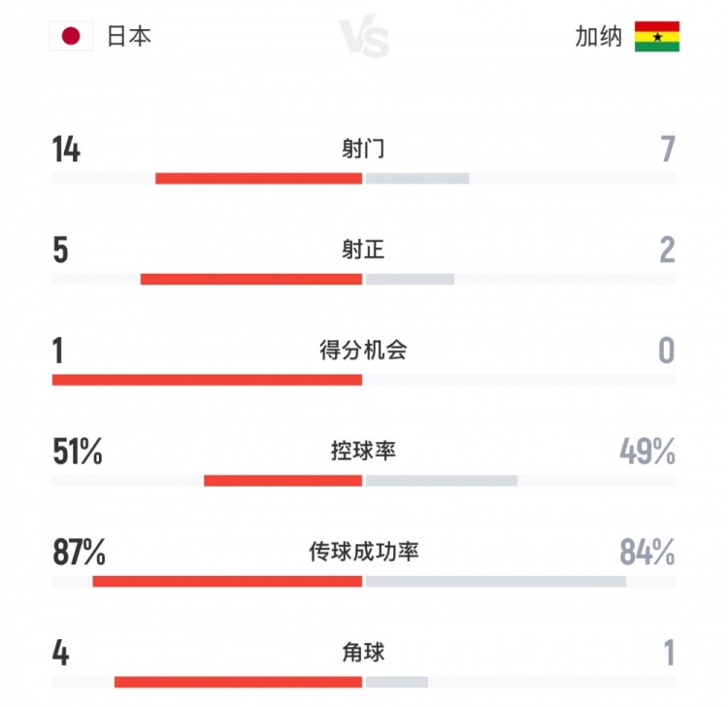
Task: Open the 日本 team name link
Action: pos(129,37)
